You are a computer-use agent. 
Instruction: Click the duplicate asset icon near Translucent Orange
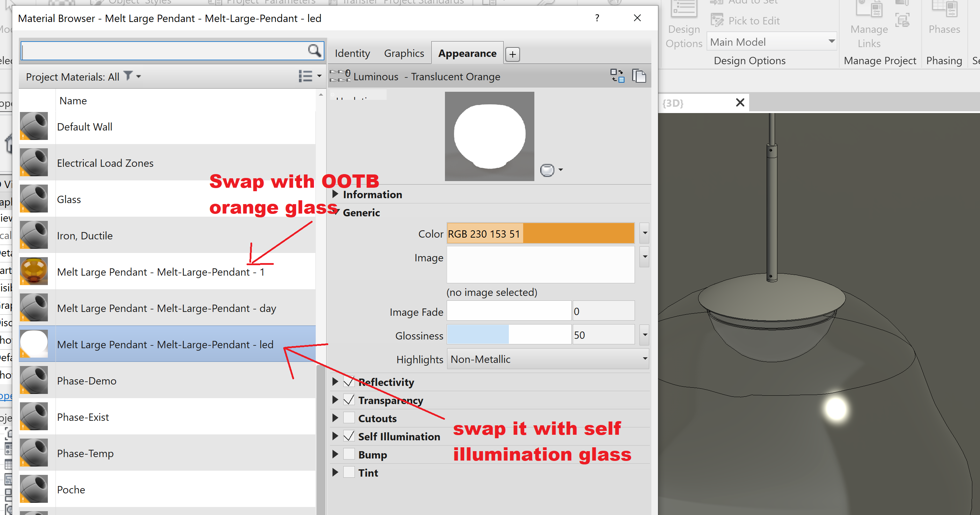tap(639, 76)
